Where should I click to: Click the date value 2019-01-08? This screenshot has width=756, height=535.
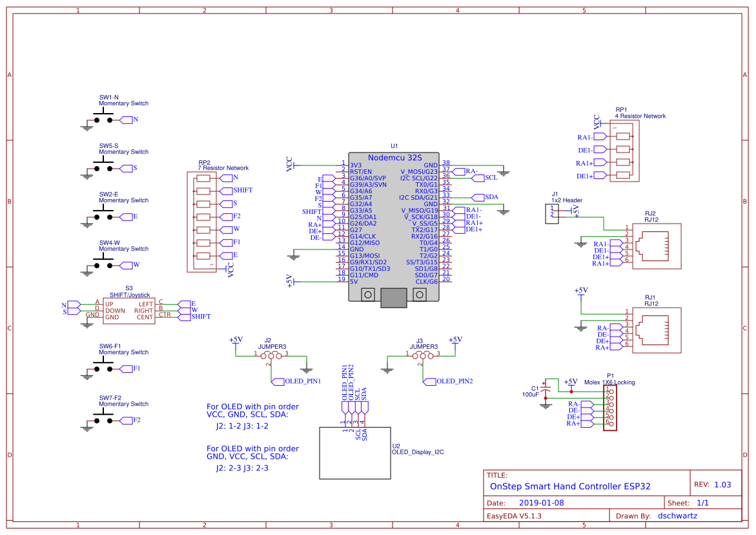[542, 503]
